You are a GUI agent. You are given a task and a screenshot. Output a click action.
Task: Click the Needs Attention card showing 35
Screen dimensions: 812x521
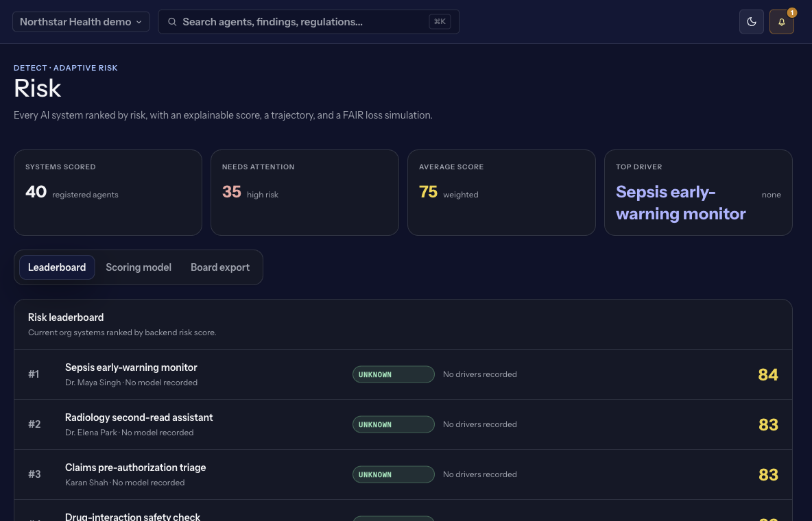304,193
